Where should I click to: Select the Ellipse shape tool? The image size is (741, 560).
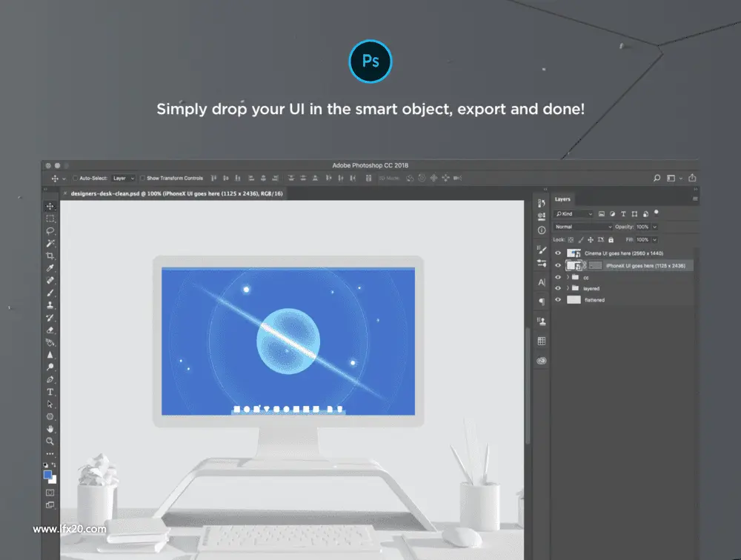click(x=50, y=416)
